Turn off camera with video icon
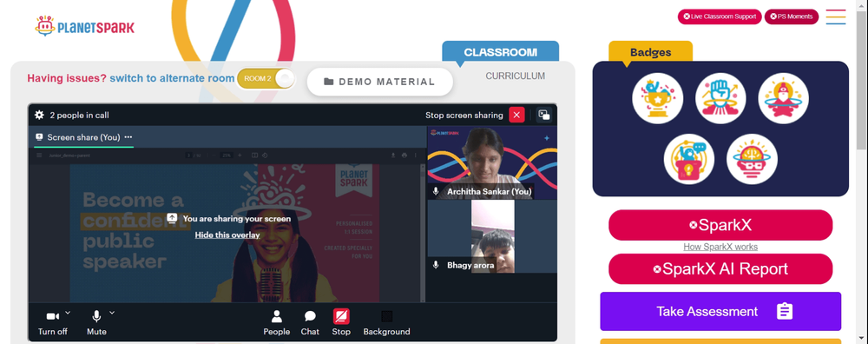The width and height of the screenshot is (868, 344). pos(53,316)
